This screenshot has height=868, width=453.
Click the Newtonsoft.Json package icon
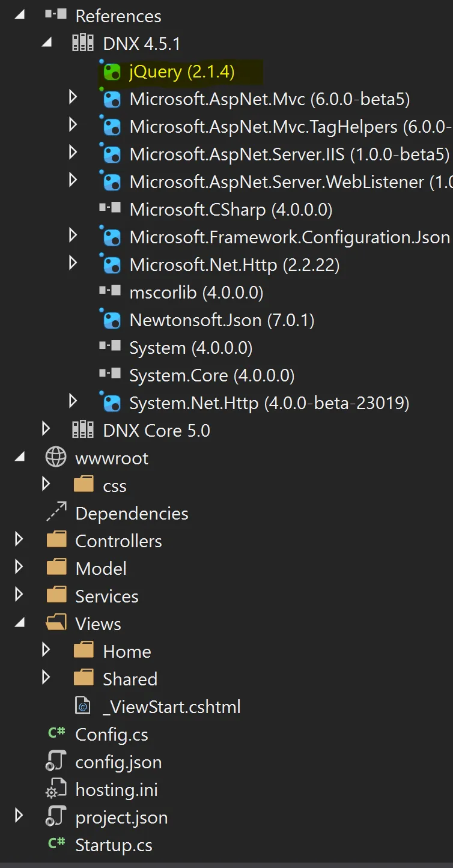[111, 320]
